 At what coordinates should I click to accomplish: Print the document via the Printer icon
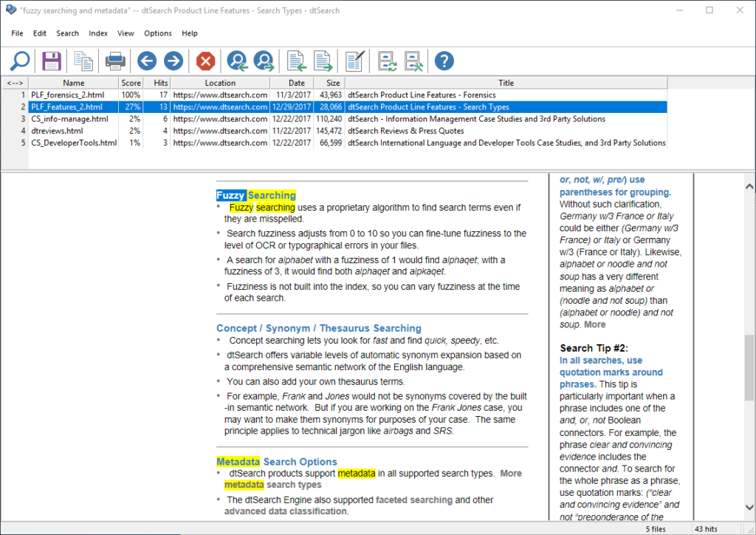[x=114, y=61]
